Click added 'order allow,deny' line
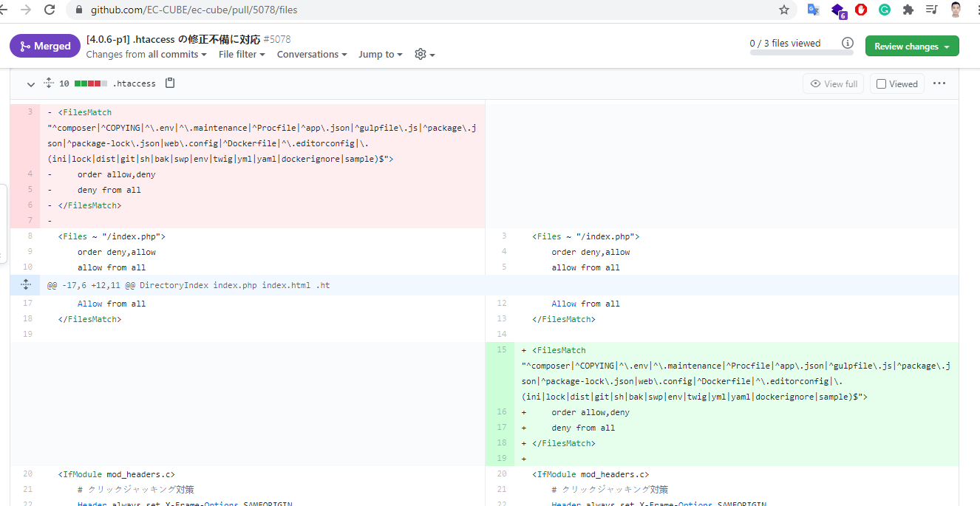Image resolution: width=980 pixels, height=506 pixels. click(x=591, y=412)
